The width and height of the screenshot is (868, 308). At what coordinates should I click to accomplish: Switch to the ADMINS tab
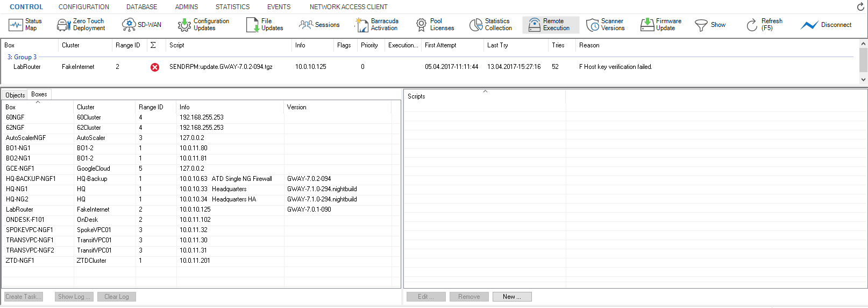click(187, 7)
